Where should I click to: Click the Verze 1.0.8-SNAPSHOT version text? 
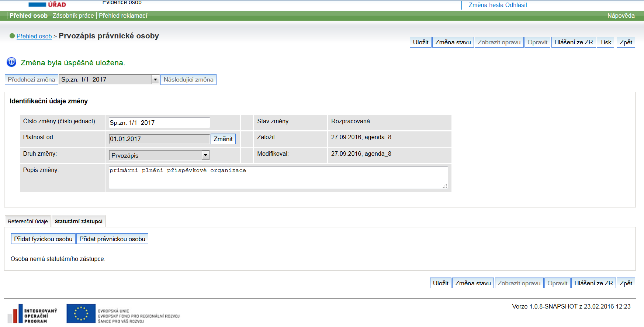[x=571, y=306]
